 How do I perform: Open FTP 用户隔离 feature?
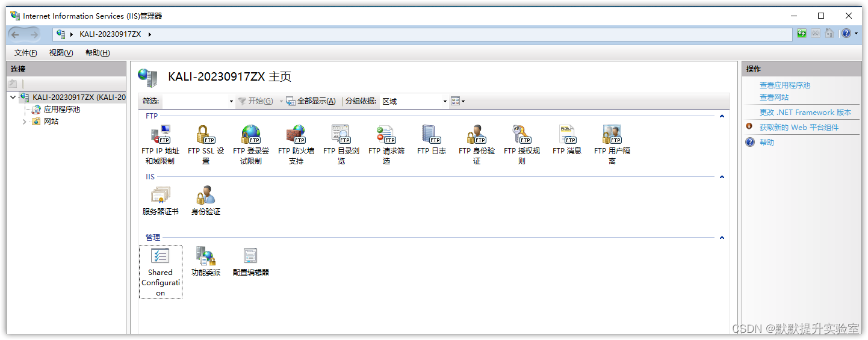point(612,144)
